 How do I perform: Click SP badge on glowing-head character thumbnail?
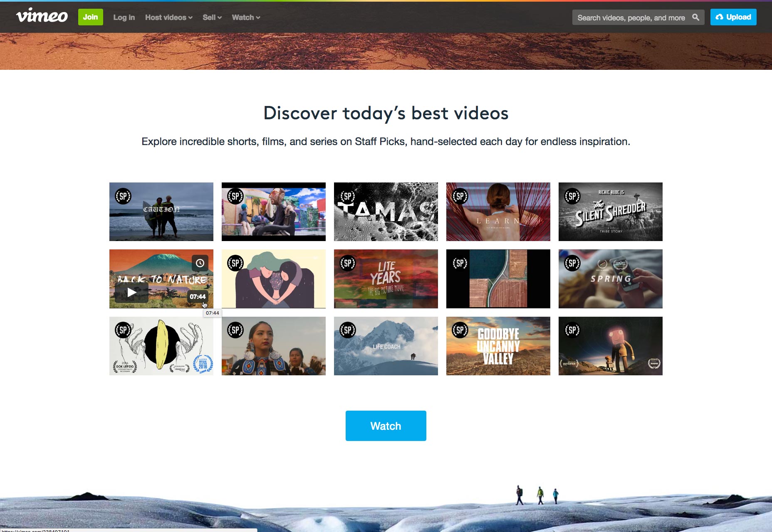click(x=572, y=330)
